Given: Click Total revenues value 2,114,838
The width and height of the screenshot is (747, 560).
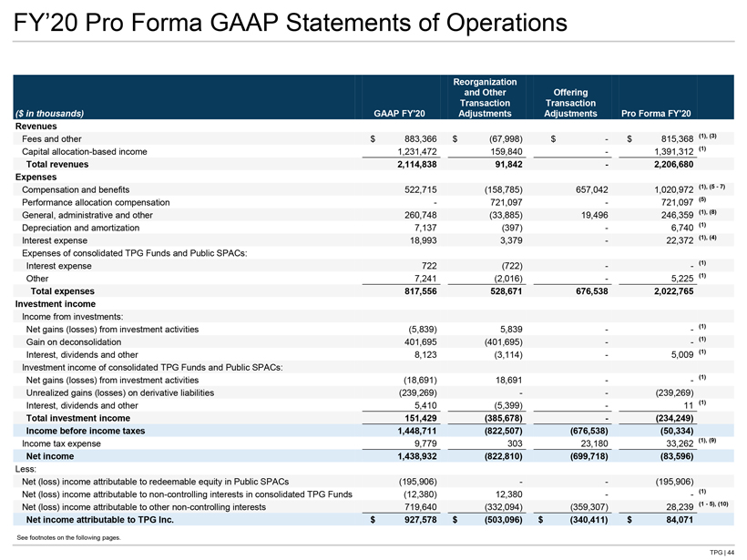Looking at the screenshot, I should click(x=417, y=164).
